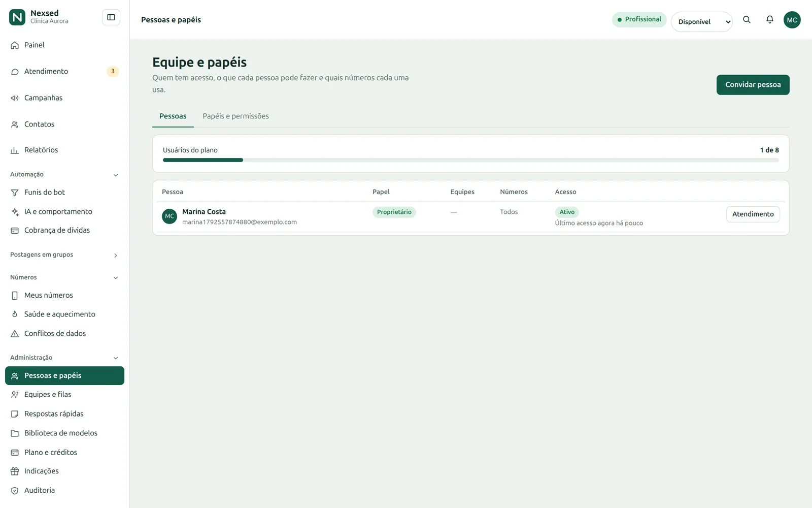Click the Atendimento button for Marina Costa
The width and height of the screenshot is (812, 508).
pyautogui.click(x=753, y=214)
